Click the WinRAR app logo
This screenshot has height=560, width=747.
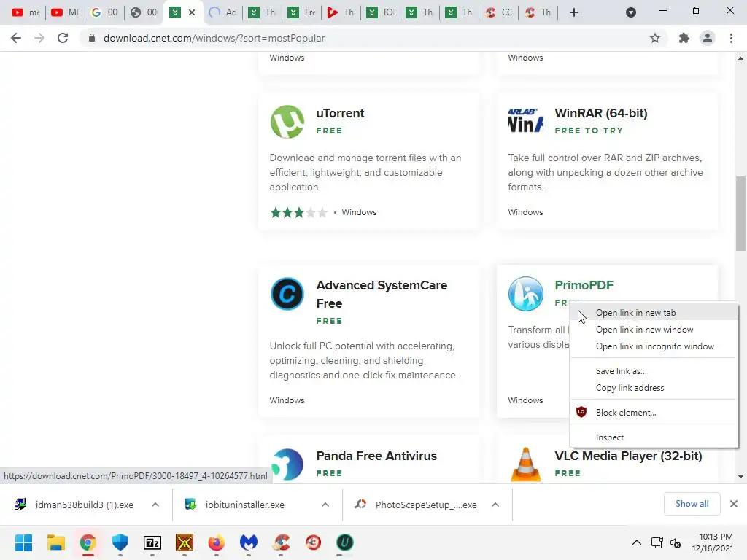point(525,120)
